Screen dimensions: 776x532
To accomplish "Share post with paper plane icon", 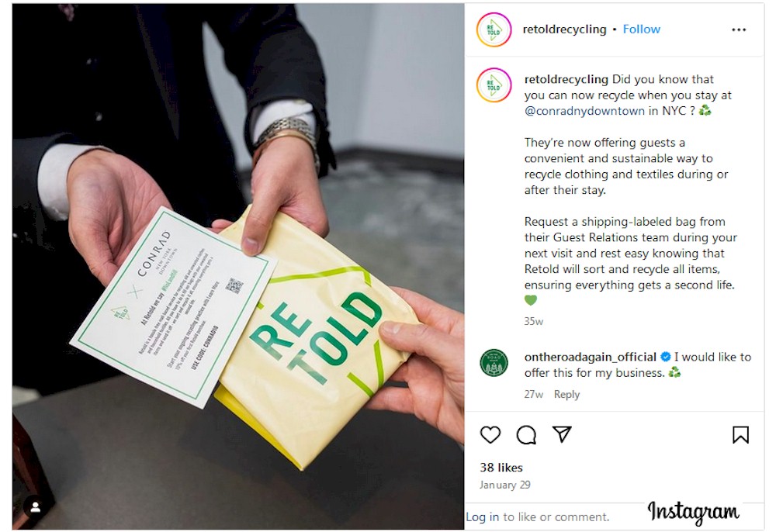I will click(562, 434).
